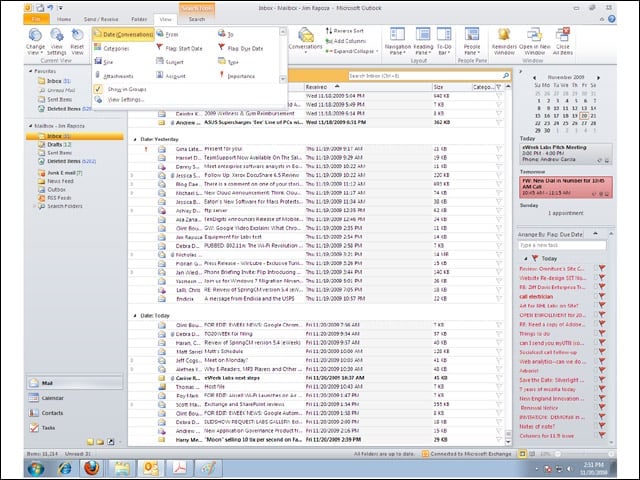Arrange messages by Type
The image size is (640, 480).
(x=228, y=62)
